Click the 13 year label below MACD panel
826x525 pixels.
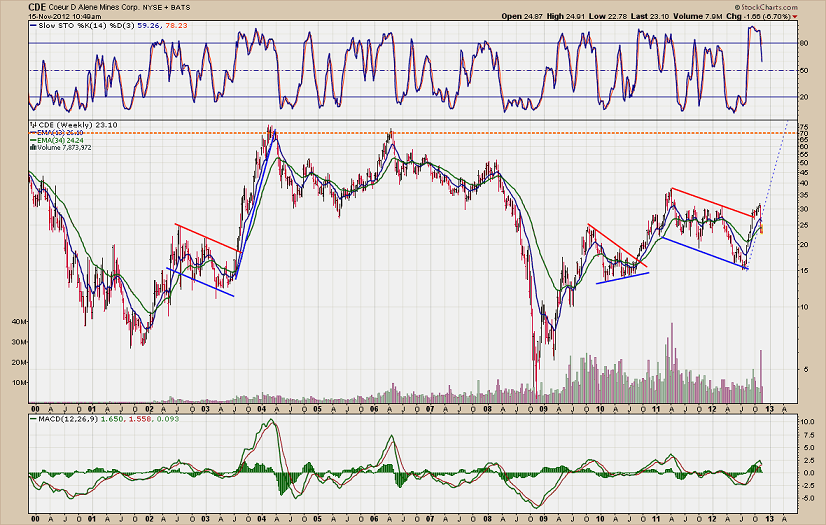(x=770, y=519)
